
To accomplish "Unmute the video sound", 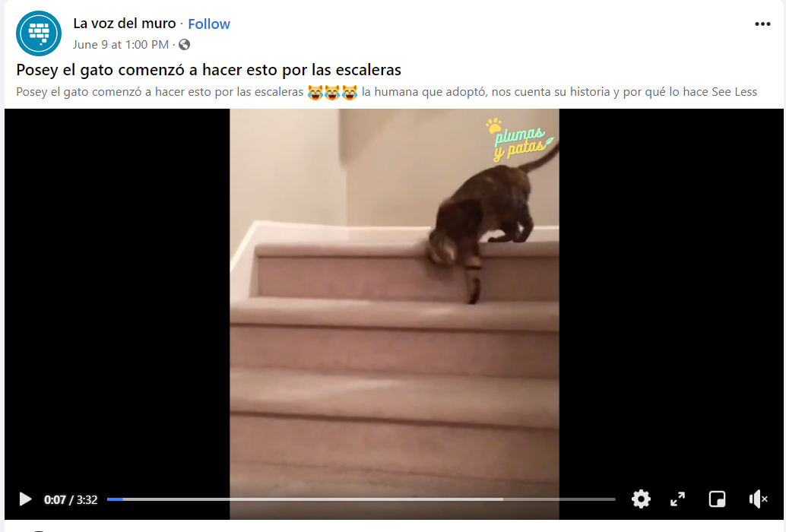I will tap(758, 499).
